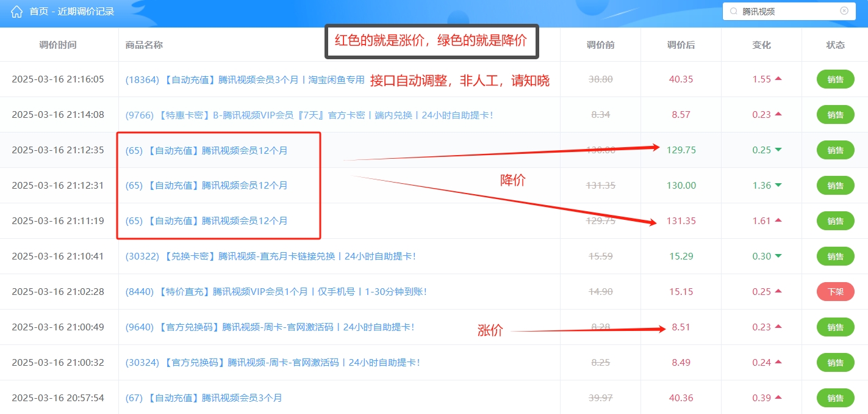Clear the search text with the X icon
Screen dimensions: 868x414
click(844, 11)
